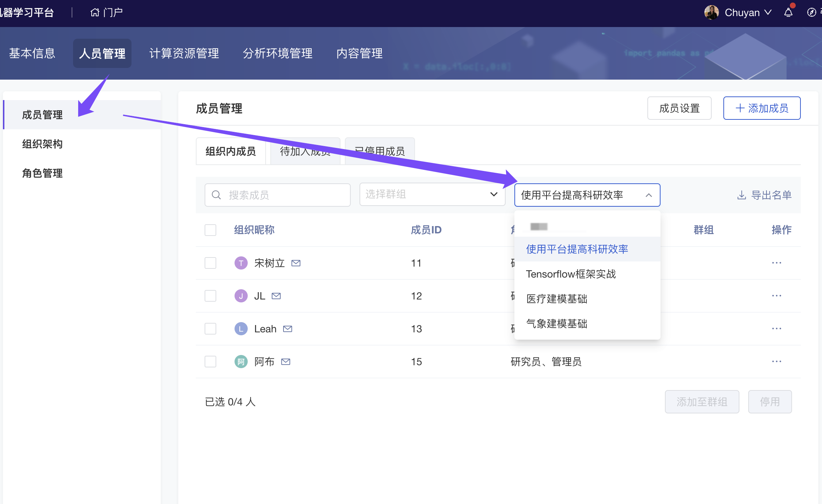Select the checkbox for Leah's row
Image resolution: width=822 pixels, height=504 pixels.
point(210,329)
